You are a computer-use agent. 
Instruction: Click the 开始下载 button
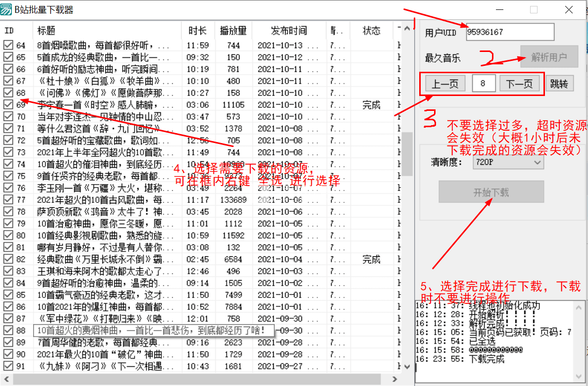491,193
